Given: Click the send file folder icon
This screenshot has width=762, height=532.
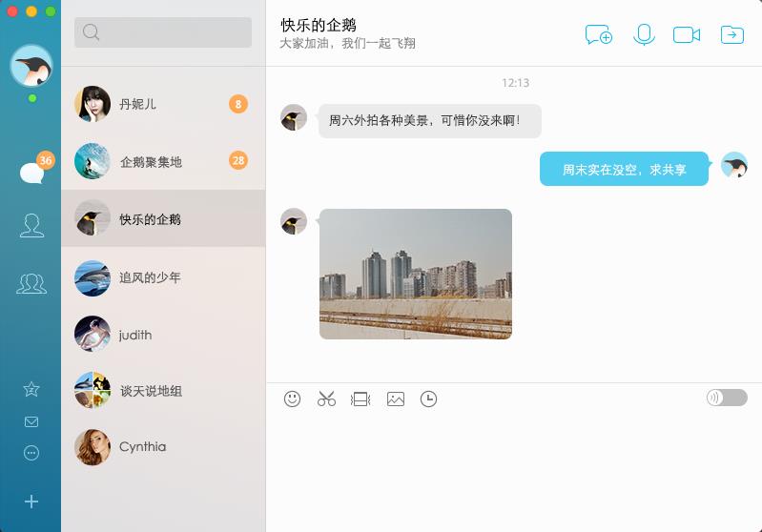Looking at the screenshot, I should coord(732,34).
